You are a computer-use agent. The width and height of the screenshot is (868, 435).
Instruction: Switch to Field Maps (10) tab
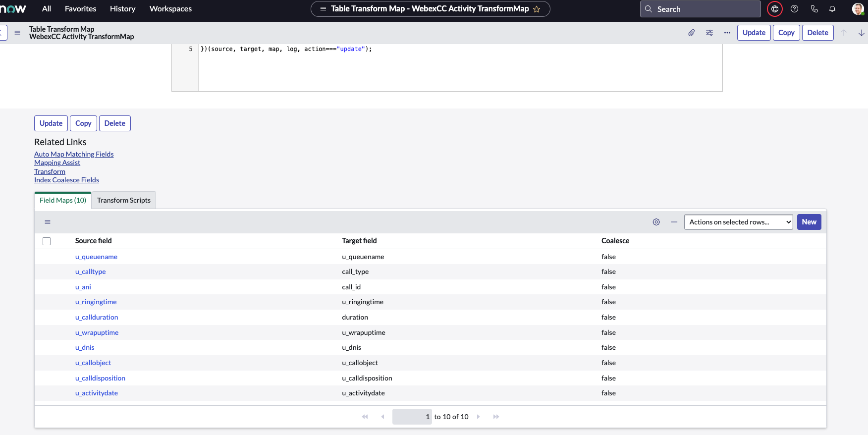63,200
